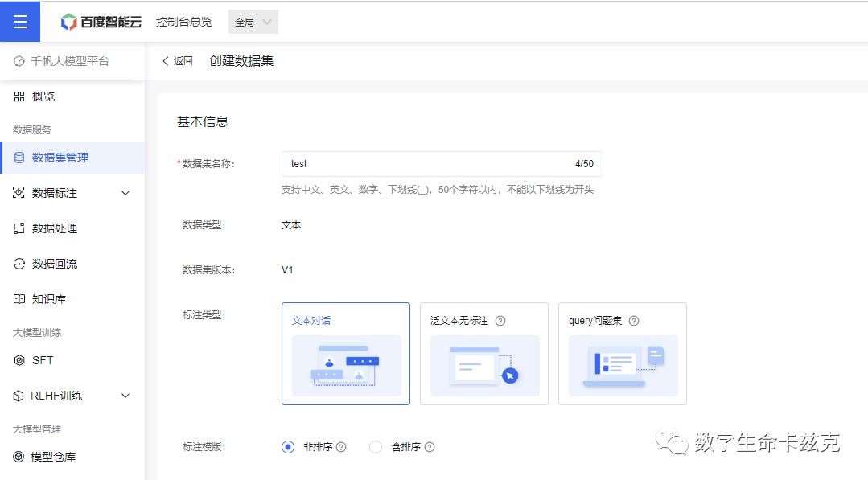Image resolution: width=868 pixels, height=480 pixels.
Task: Click help icon beside 含排序
Action: pyautogui.click(x=430, y=447)
